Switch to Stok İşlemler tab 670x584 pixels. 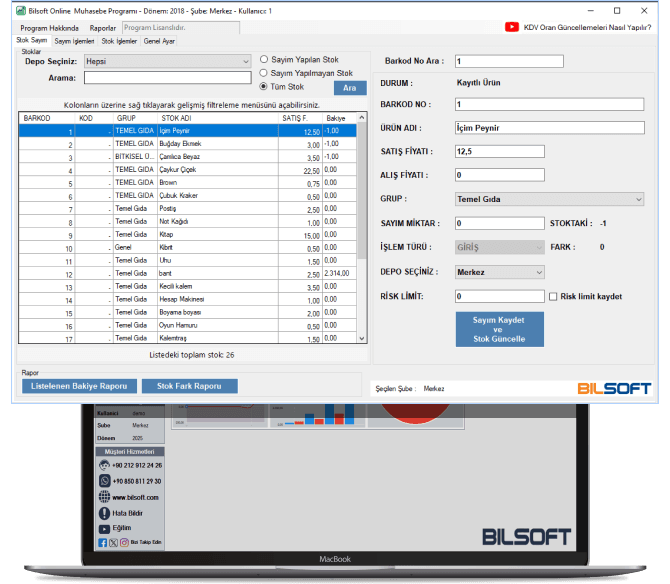click(x=119, y=41)
